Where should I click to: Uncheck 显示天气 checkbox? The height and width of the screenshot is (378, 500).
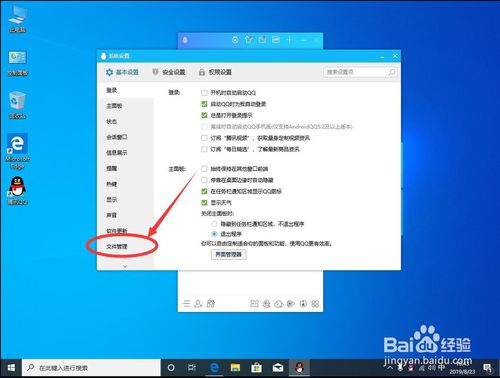click(x=204, y=202)
